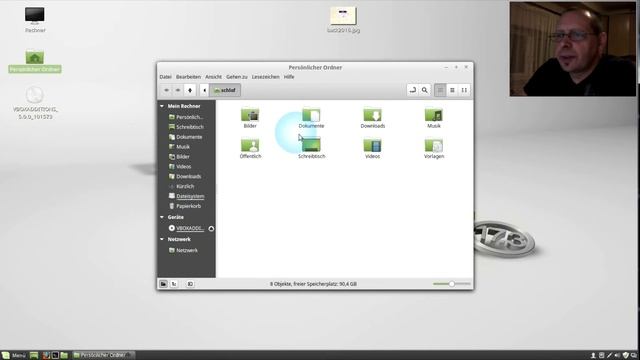The width and height of the screenshot is (640, 360).
Task: Click the status bar object count text
Action: coord(313,284)
